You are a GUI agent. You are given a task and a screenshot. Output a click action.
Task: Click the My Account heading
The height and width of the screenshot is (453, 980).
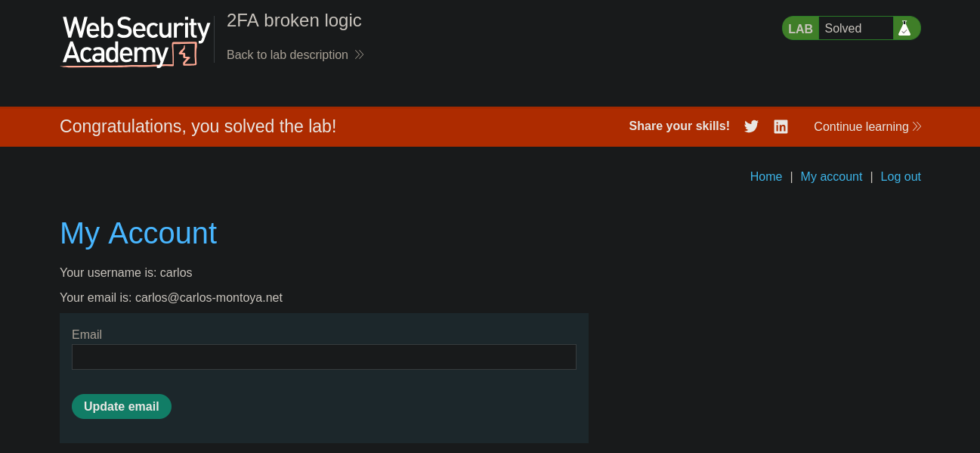pos(138,233)
